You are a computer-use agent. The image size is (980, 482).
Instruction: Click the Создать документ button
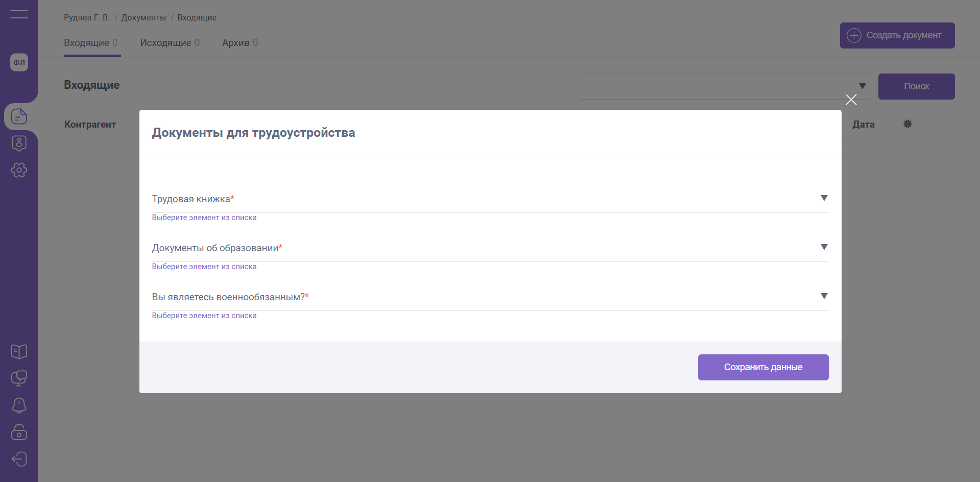[x=897, y=35]
